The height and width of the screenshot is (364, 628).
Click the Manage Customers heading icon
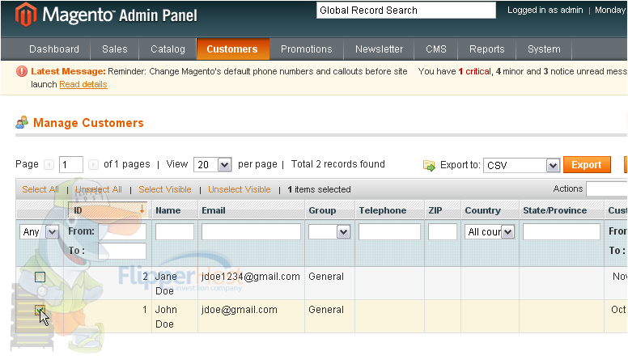[x=22, y=122]
